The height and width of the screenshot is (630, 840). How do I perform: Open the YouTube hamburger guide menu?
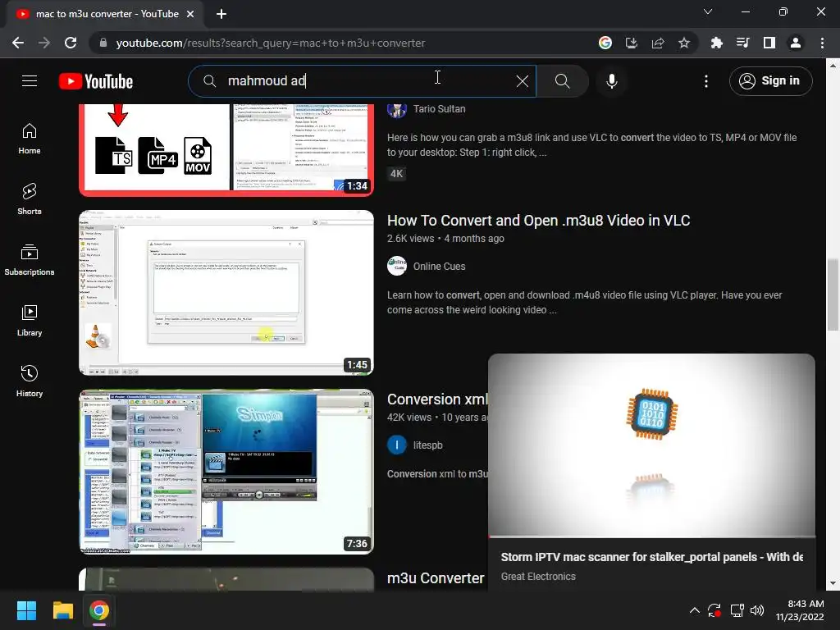(x=30, y=81)
